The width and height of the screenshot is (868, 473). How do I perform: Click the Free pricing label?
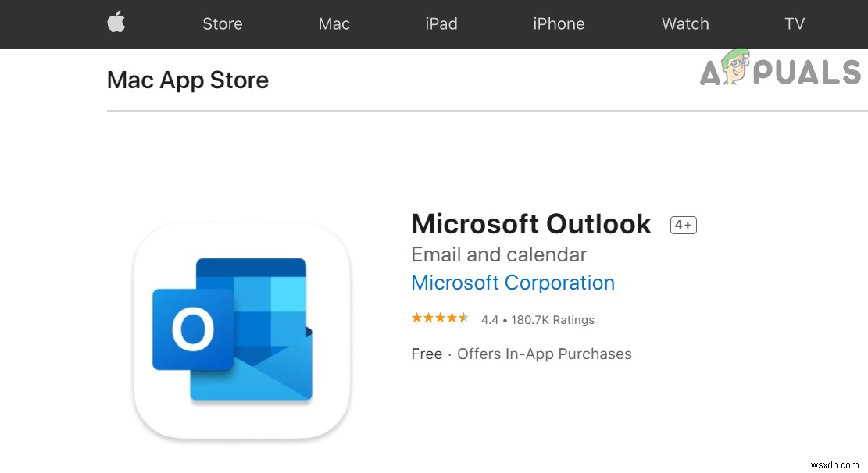pos(427,354)
